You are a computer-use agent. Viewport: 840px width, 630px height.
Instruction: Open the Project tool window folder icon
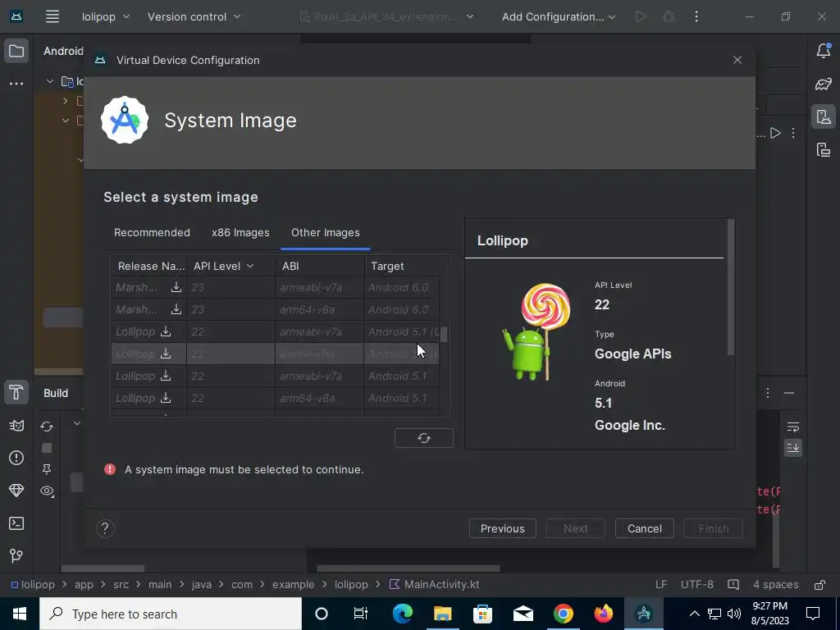pos(16,52)
